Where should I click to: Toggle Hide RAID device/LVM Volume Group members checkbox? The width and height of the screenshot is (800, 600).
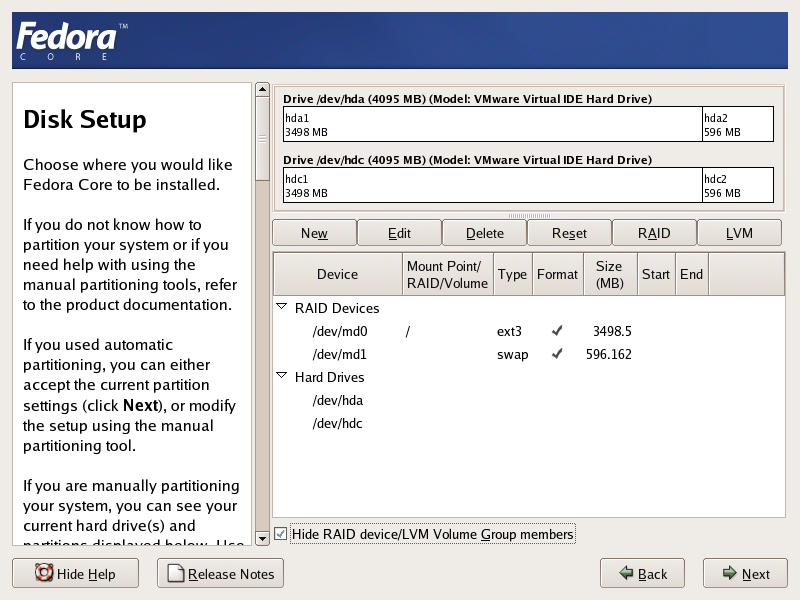coord(280,534)
